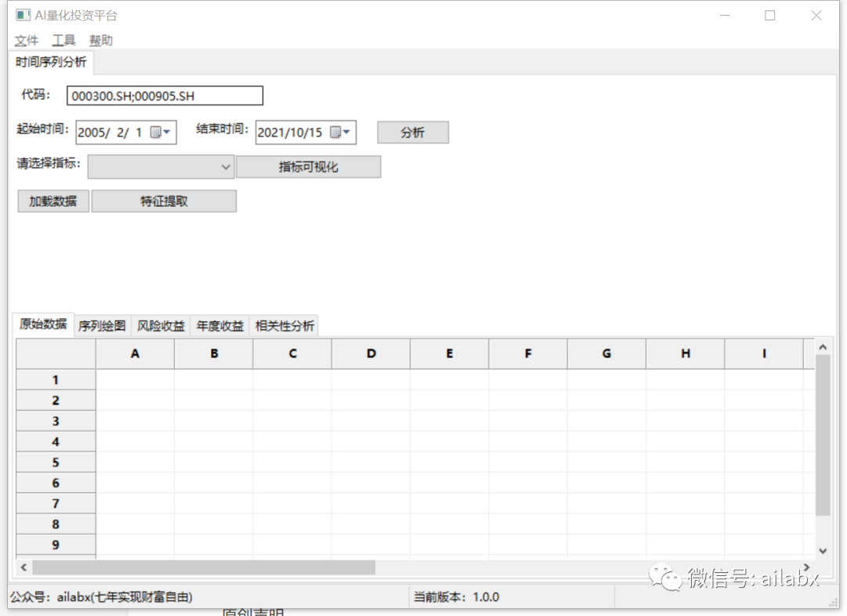Switch to the 年度收益 tab
Viewport: 847px width, 616px height.
(x=220, y=325)
